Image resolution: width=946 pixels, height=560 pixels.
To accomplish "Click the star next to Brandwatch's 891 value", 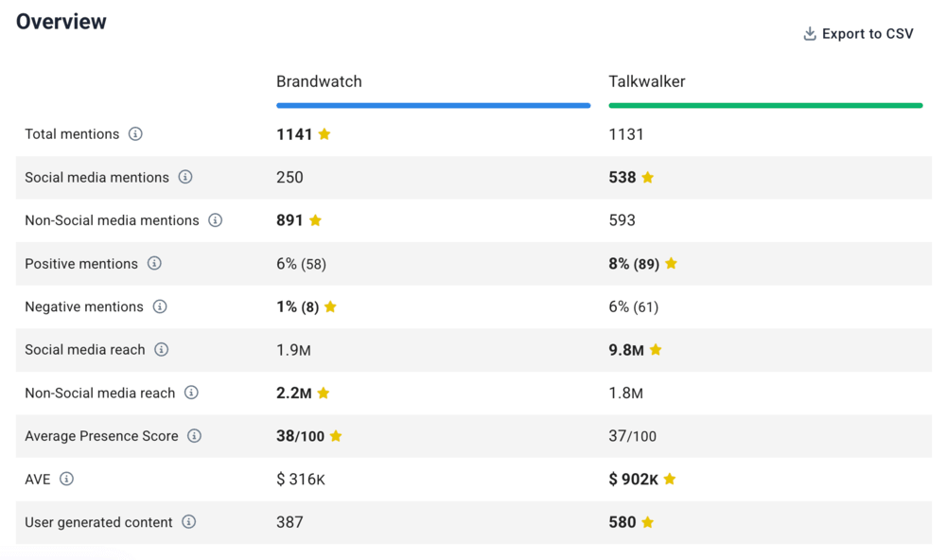I will click(x=317, y=220).
